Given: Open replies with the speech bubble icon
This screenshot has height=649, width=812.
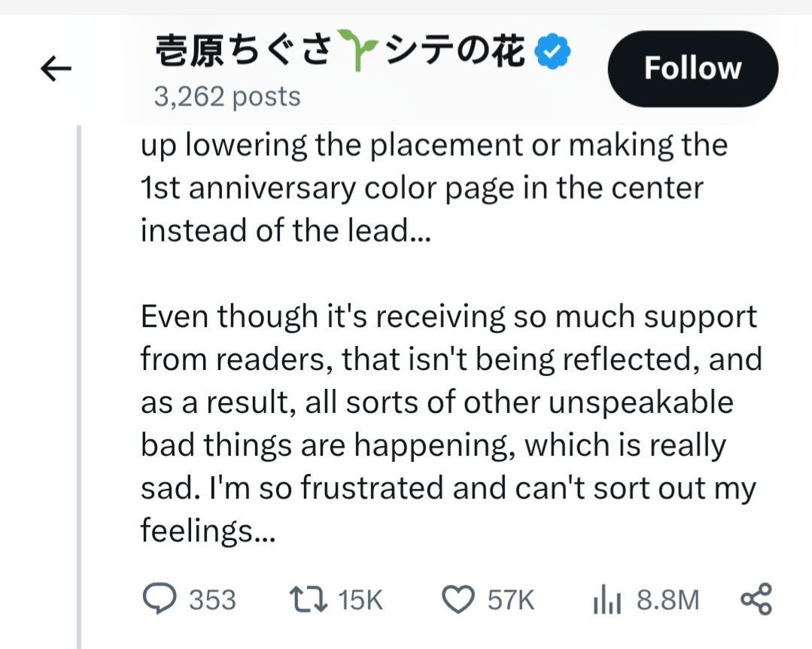Looking at the screenshot, I should tap(160, 599).
